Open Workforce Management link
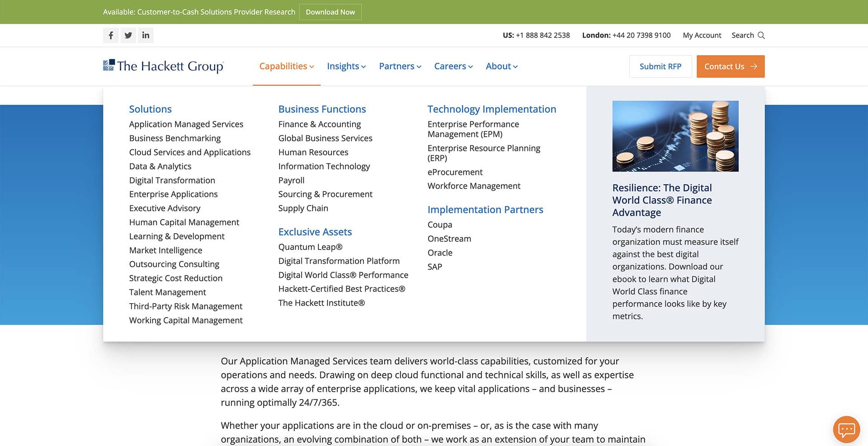 pos(474,186)
